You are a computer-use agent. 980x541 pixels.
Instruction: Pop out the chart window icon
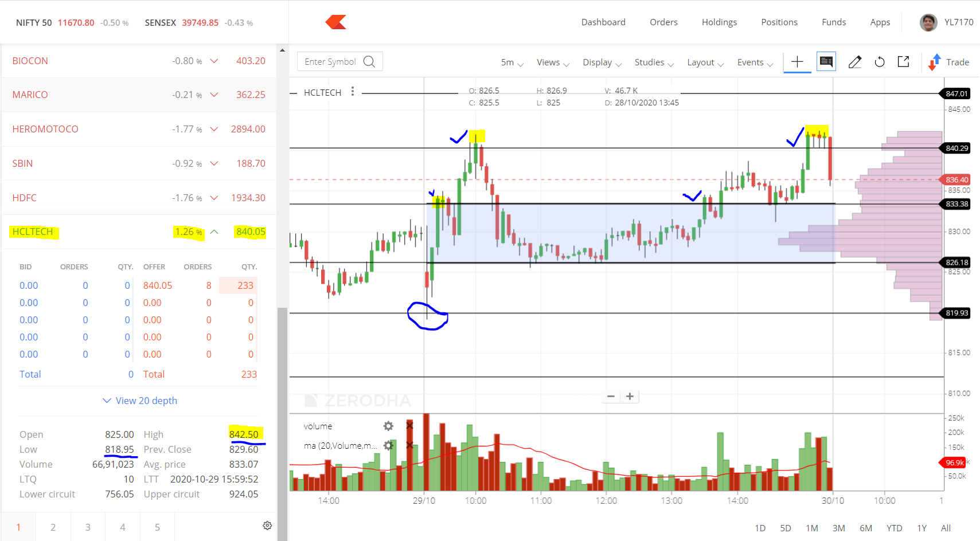(x=904, y=61)
